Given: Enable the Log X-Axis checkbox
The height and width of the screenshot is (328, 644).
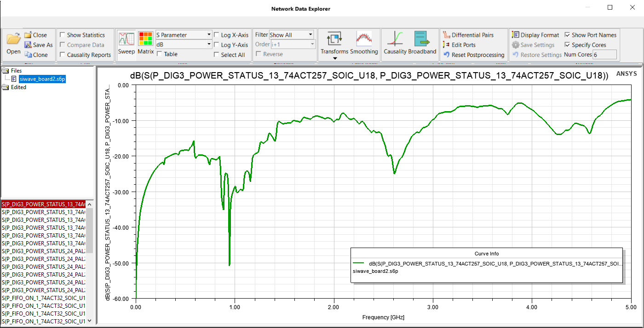Looking at the screenshot, I should (217, 34).
